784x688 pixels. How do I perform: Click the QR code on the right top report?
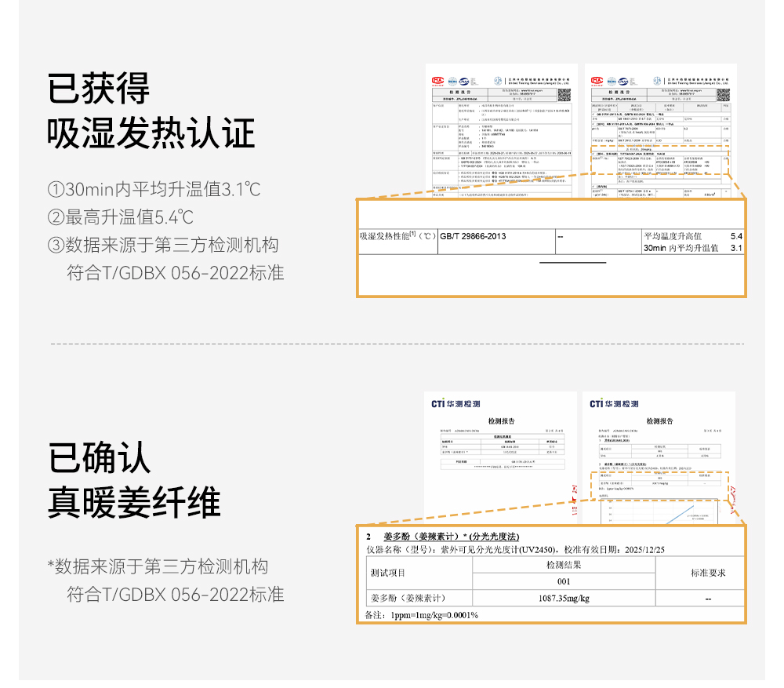(x=723, y=94)
